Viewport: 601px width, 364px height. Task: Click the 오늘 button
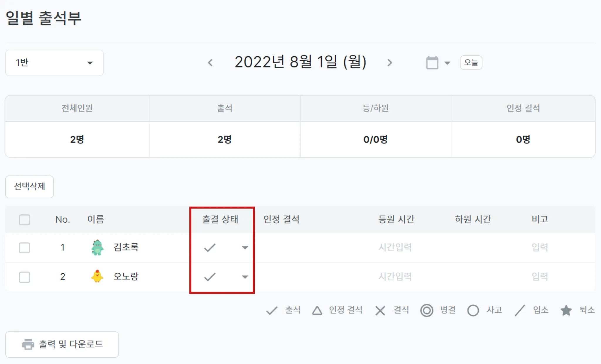coord(471,62)
